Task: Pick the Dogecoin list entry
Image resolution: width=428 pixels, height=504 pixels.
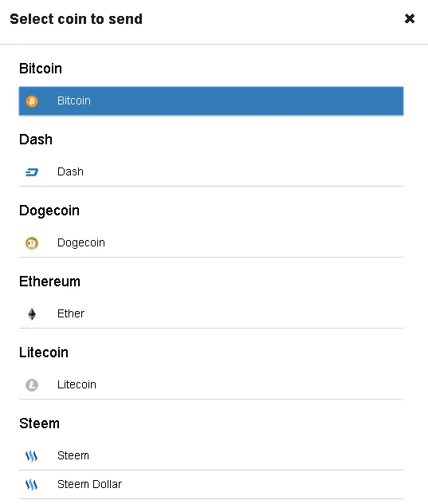Action: [x=211, y=243]
